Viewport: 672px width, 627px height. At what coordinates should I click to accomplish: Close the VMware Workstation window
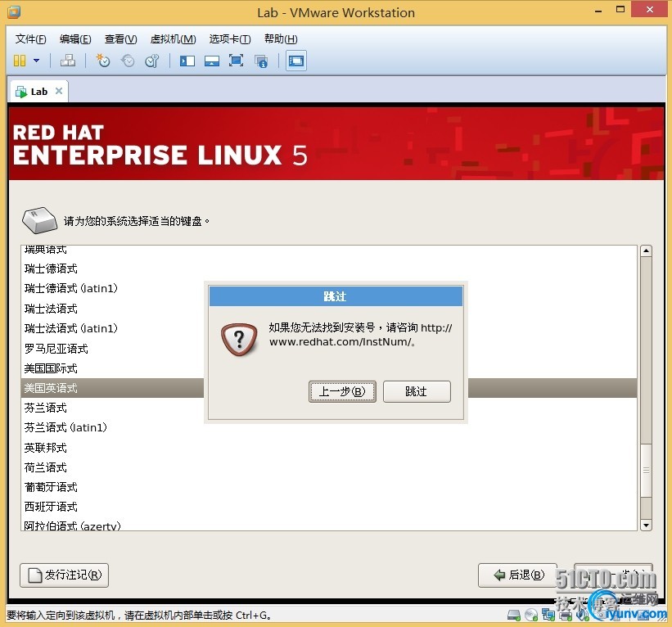pos(650,10)
